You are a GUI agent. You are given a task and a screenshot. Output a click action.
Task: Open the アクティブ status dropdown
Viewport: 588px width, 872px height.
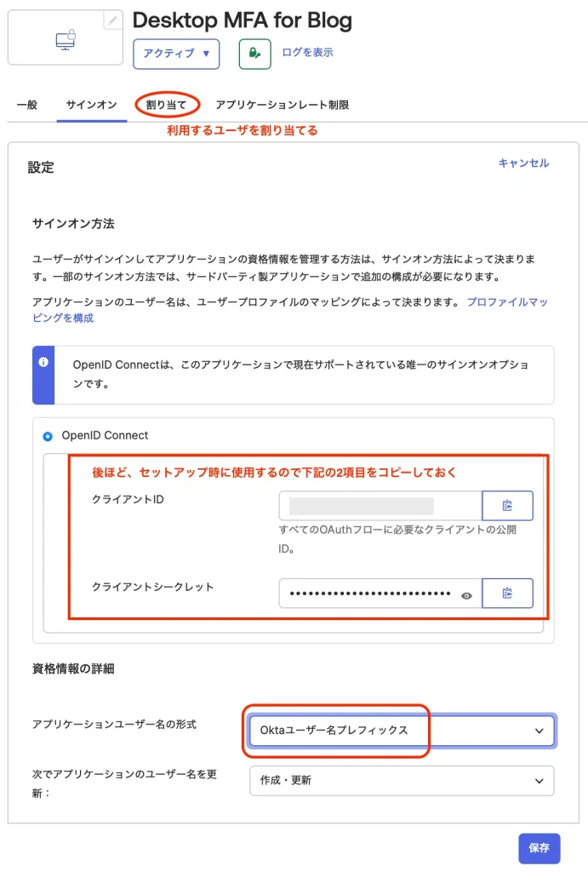coord(176,53)
